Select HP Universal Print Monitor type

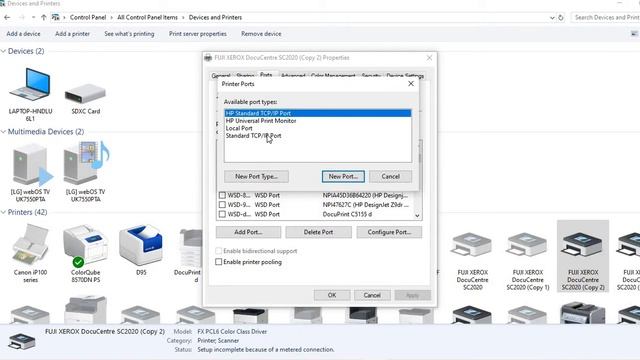coord(318,121)
